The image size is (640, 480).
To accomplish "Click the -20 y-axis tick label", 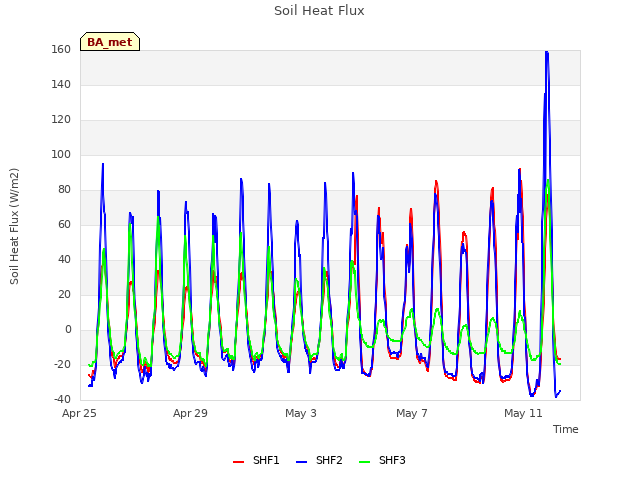I will 62,364.
